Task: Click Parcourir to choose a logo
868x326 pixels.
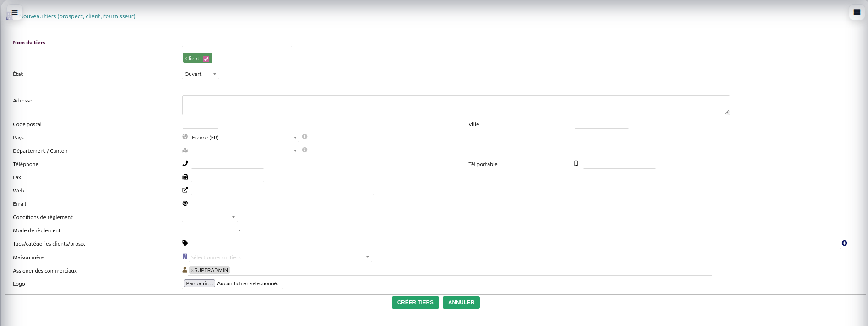Action: click(200, 283)
